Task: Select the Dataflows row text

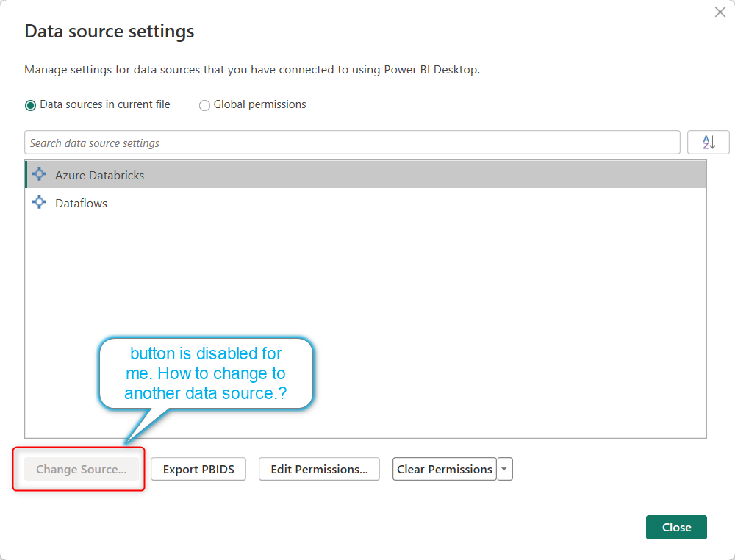Action: [x=81, y=204]
